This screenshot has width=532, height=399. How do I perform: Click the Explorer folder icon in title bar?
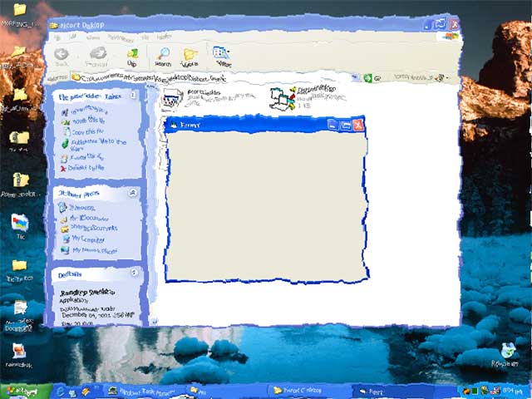(54, 25)
